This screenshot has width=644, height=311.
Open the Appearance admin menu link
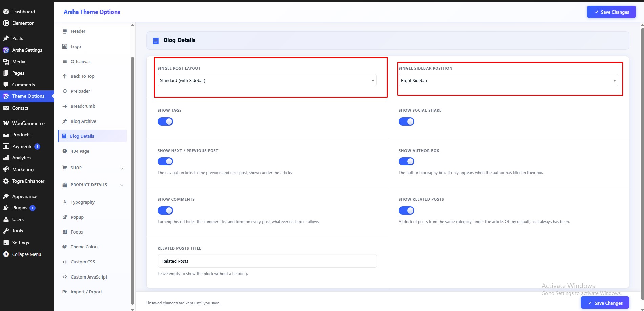coord(27,196)
